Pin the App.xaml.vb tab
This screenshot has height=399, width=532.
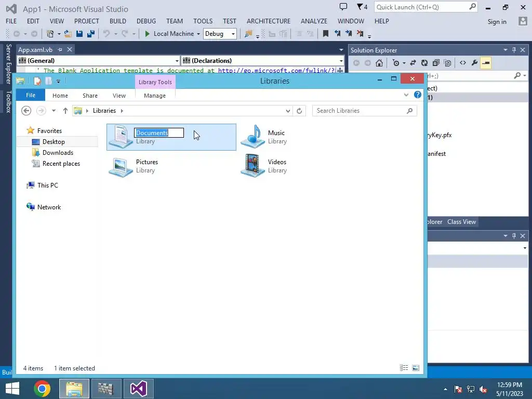click(x=60, y=49)
